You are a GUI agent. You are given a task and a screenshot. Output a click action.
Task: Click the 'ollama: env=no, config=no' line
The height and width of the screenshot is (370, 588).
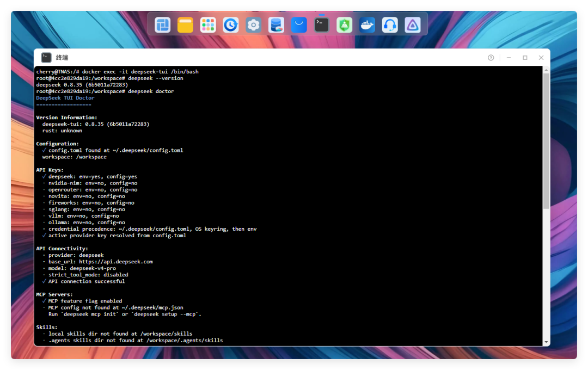pos(84,223)
